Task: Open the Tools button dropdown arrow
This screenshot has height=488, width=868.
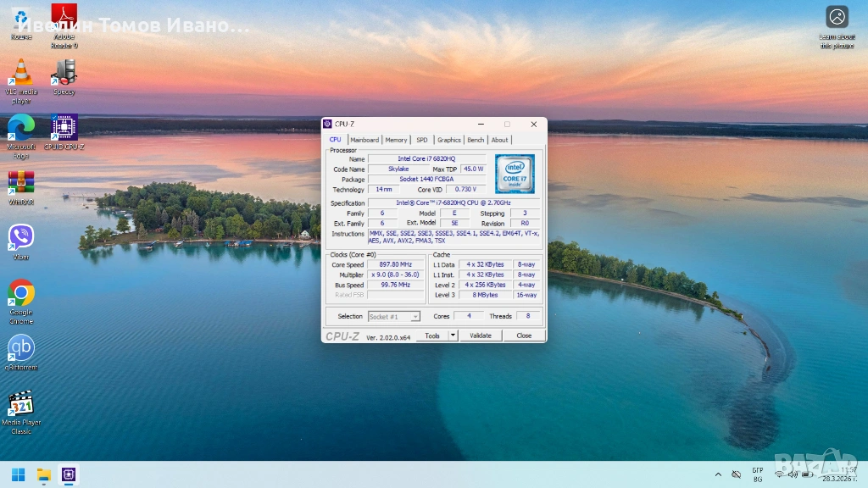Action: [453, 335]
